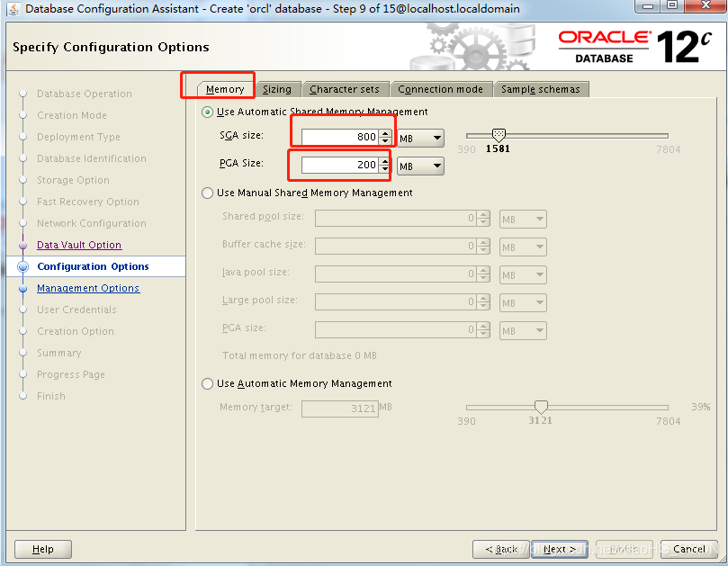Click the Management Options step bullet icon
Image resolution: width=728 pixels, height=566 pixels.
(22, 288)
